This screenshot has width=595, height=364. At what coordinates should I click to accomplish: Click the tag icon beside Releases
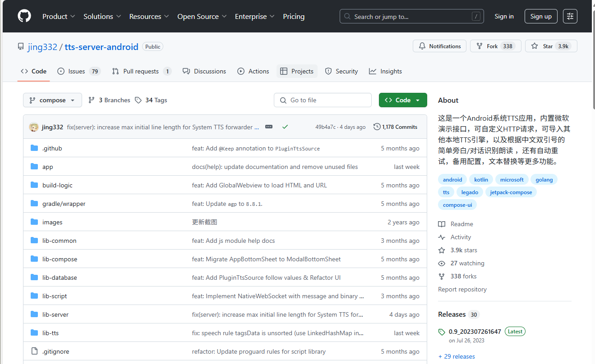click(x=442, y=331)
